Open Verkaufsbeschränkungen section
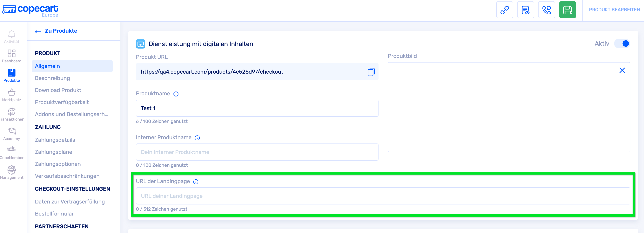 [67, 176]
